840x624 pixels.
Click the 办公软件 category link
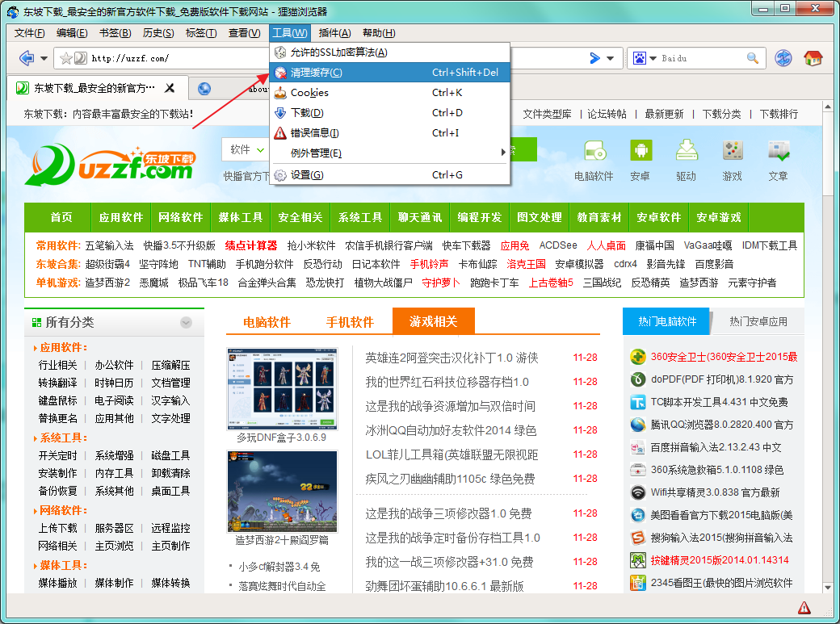[x=114, y=366]
